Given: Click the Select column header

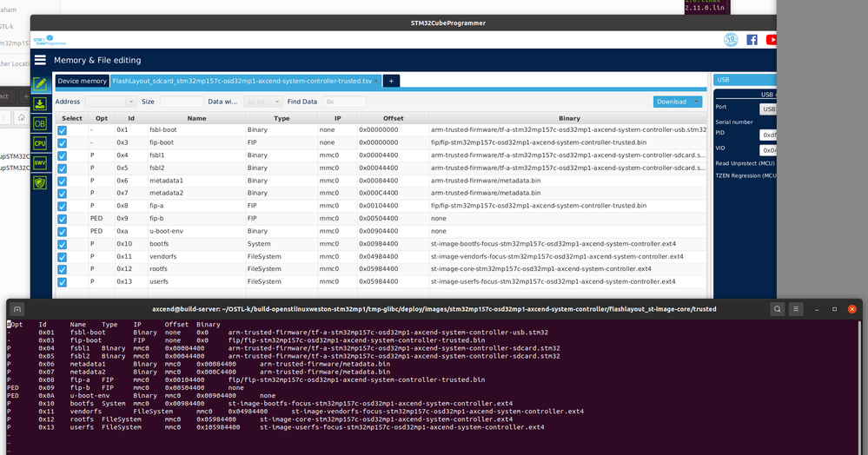Looking at the screenshot, I should pos(72,118).
